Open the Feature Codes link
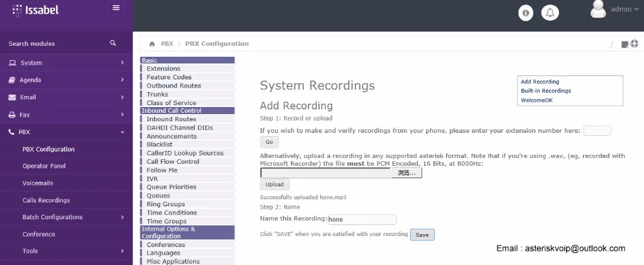 pyautogui.click(x=169, y=77)
